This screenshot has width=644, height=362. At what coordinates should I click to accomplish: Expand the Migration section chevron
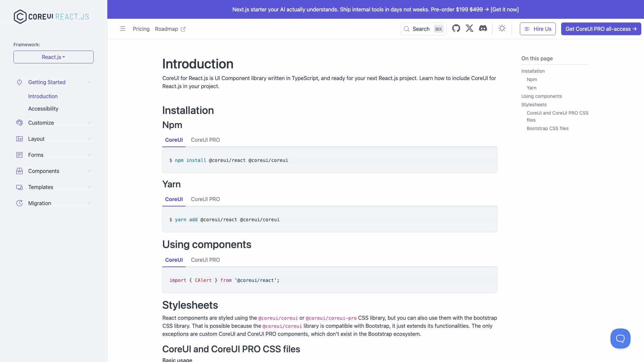pos(89,203)
